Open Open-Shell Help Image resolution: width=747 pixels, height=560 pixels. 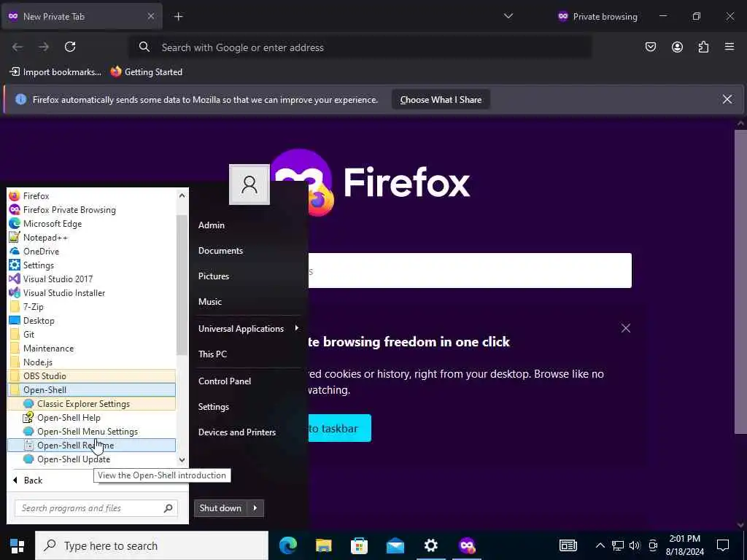(x=91, y=417)
